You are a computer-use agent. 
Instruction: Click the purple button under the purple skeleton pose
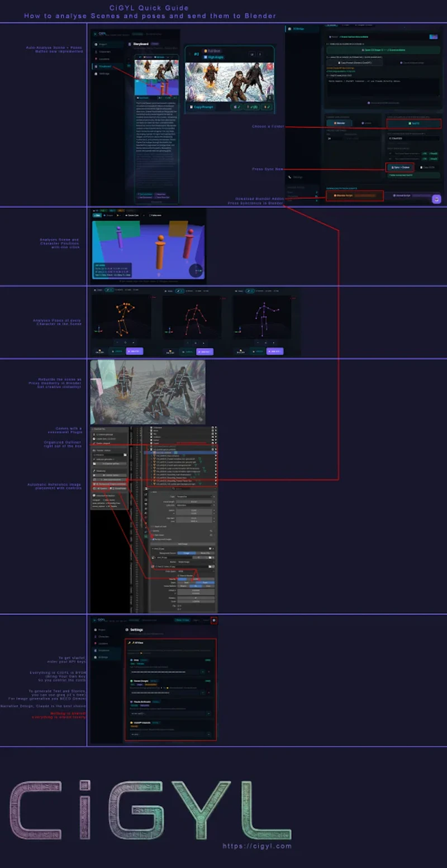tap(275, 351)
